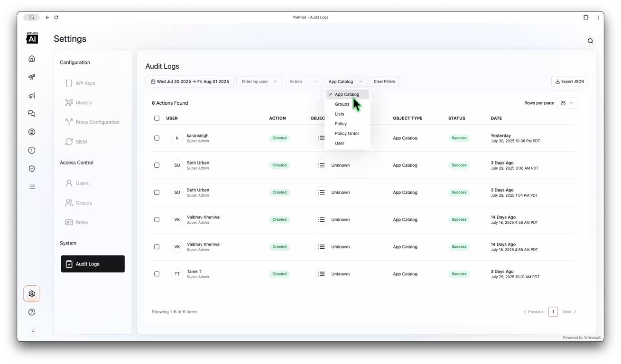Open Proxy Configuration settings

coord(93,122)
